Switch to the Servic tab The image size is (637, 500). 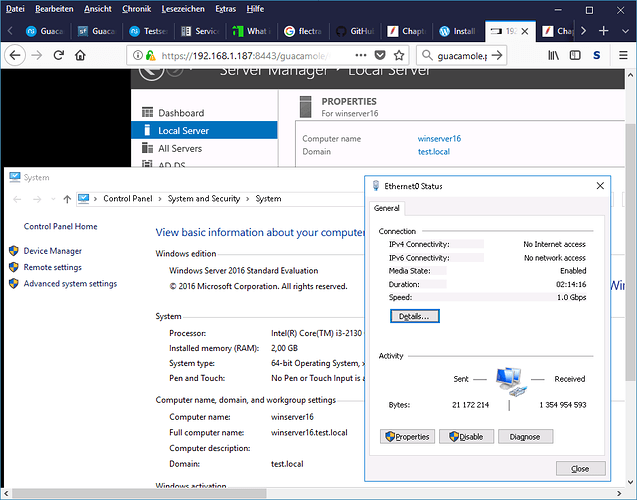[x=200, y=31]
